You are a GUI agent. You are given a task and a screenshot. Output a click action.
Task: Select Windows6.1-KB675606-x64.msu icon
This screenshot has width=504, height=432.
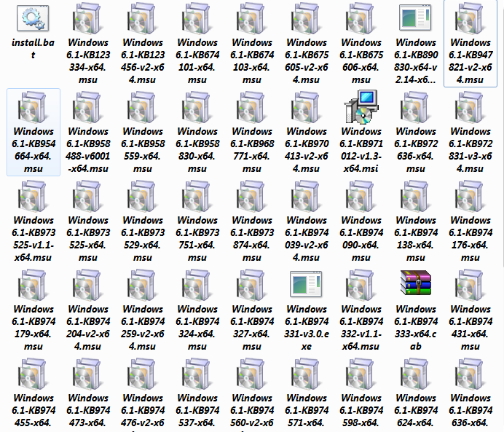pos(361,18)
